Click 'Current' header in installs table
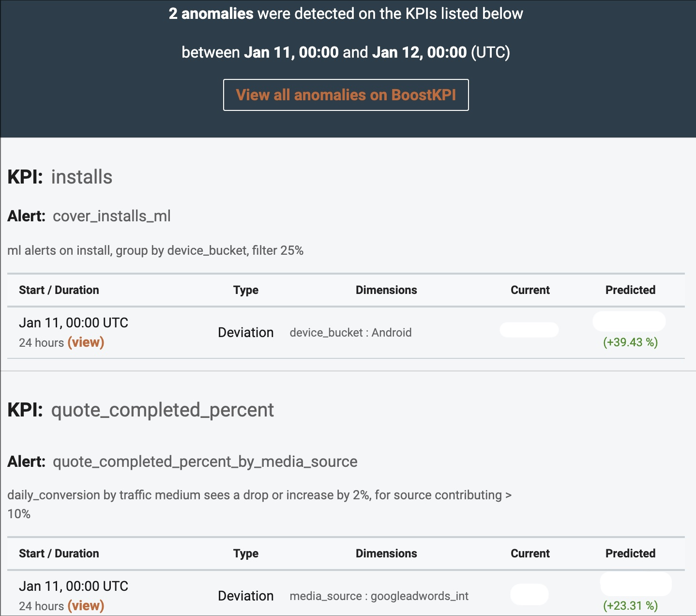696x616 pixels. coord(530,290)
